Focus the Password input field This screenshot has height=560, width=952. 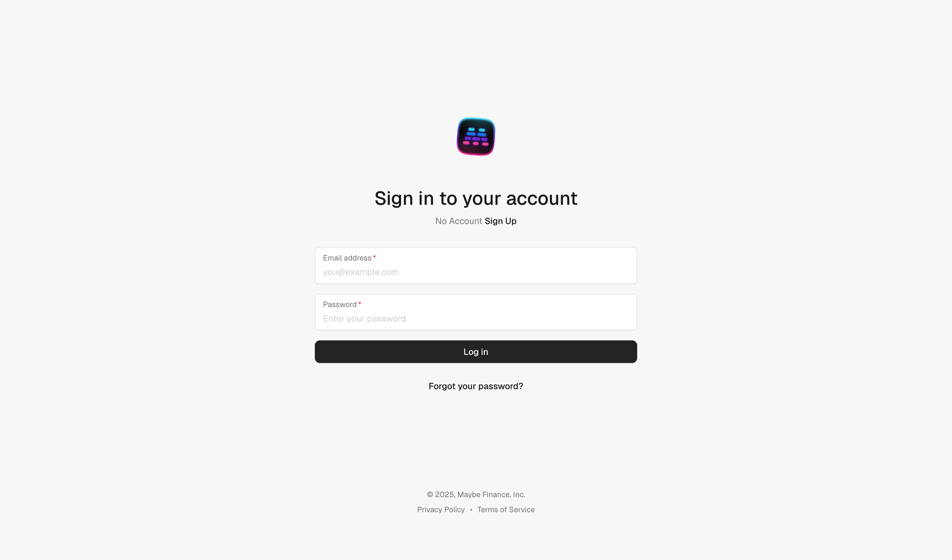tap(476, 312)
